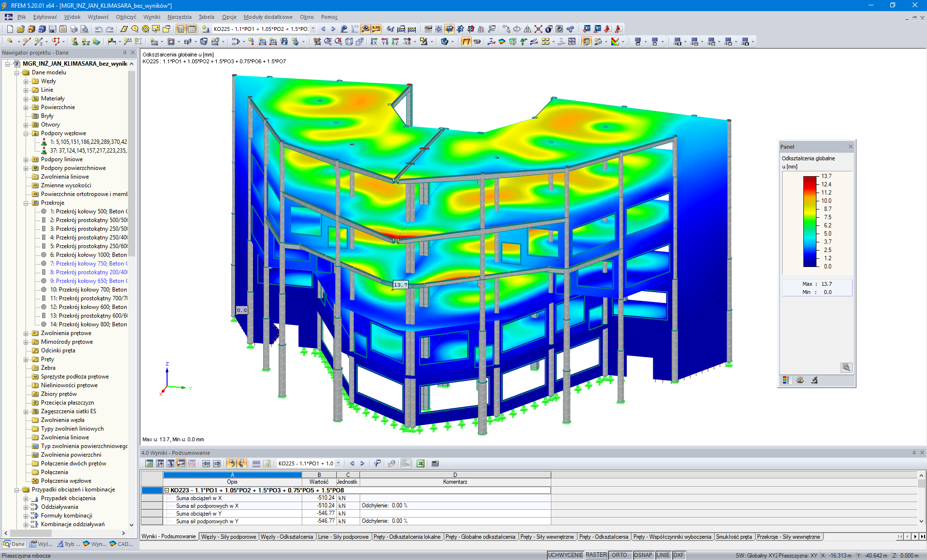Go to next load combination arrow
The width and height of the screenshot is (927, 560).
[x=333, y=29]
